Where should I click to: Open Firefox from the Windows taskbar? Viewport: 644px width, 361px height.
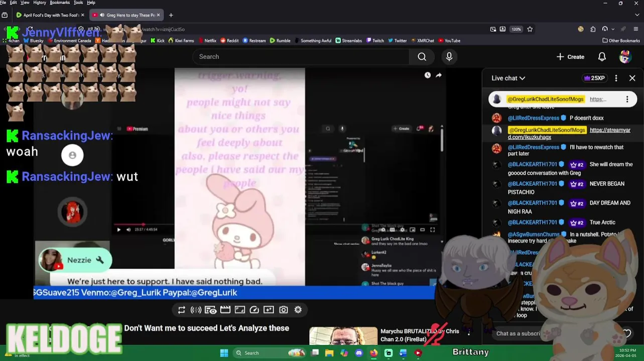point(373,353)
